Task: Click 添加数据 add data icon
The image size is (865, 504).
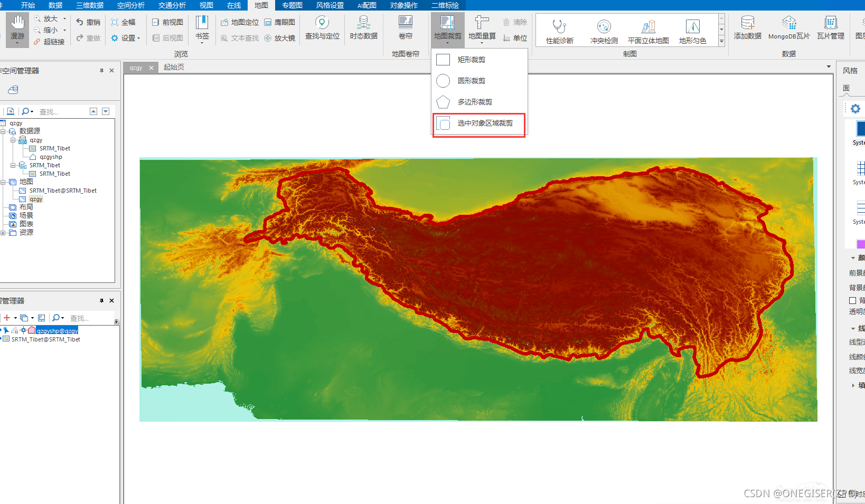Action: (747, 28)
